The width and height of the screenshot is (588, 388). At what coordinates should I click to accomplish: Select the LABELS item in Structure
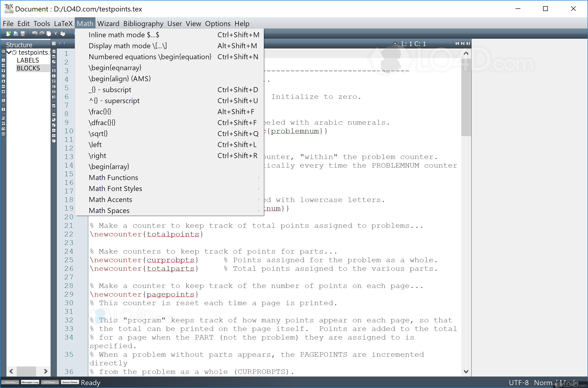coord(28,60)
